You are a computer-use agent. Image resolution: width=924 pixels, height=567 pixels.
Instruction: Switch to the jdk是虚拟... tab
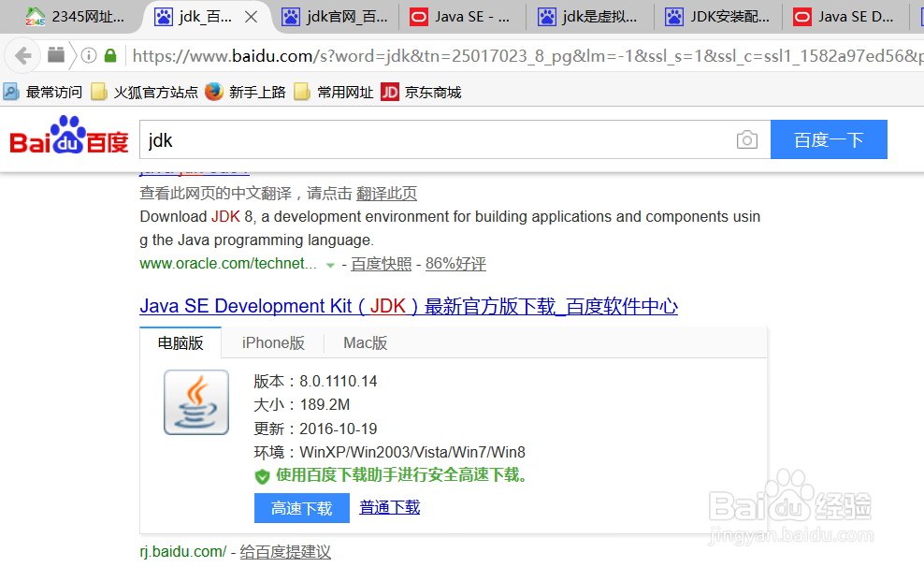(589, 17)
